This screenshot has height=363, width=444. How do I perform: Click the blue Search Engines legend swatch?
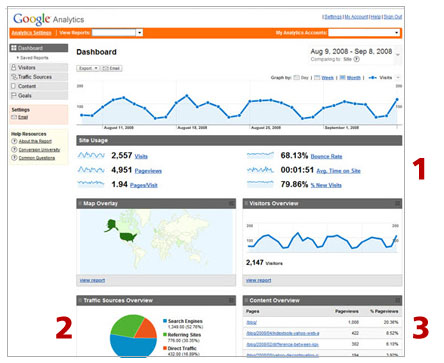pos(165,321)
